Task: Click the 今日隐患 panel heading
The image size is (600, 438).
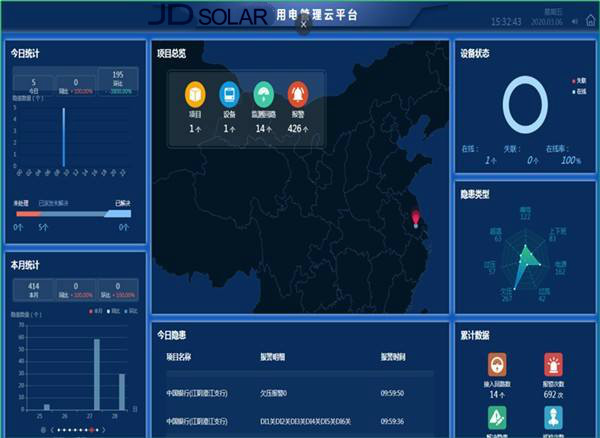Action: (x=171, y=335)
